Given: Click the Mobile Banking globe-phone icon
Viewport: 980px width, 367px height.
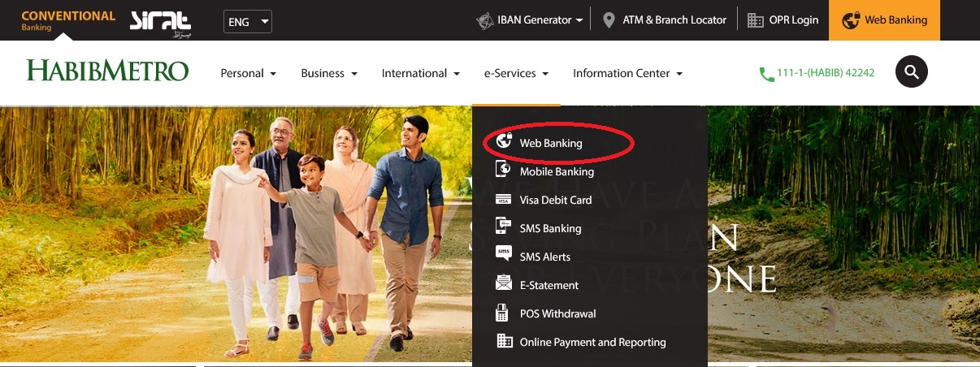Looking at the screenshot, I should (x=504, y=171).
